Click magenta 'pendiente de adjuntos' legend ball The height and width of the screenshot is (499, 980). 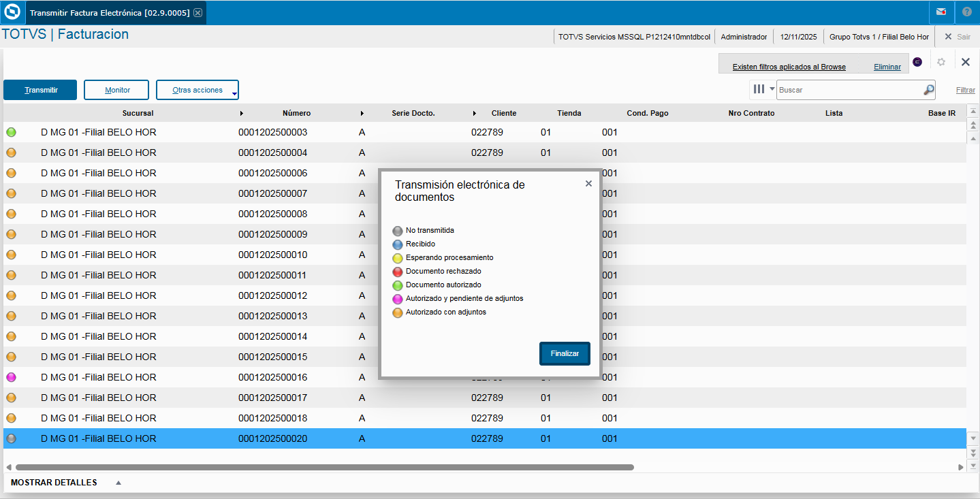click(398, 299)
